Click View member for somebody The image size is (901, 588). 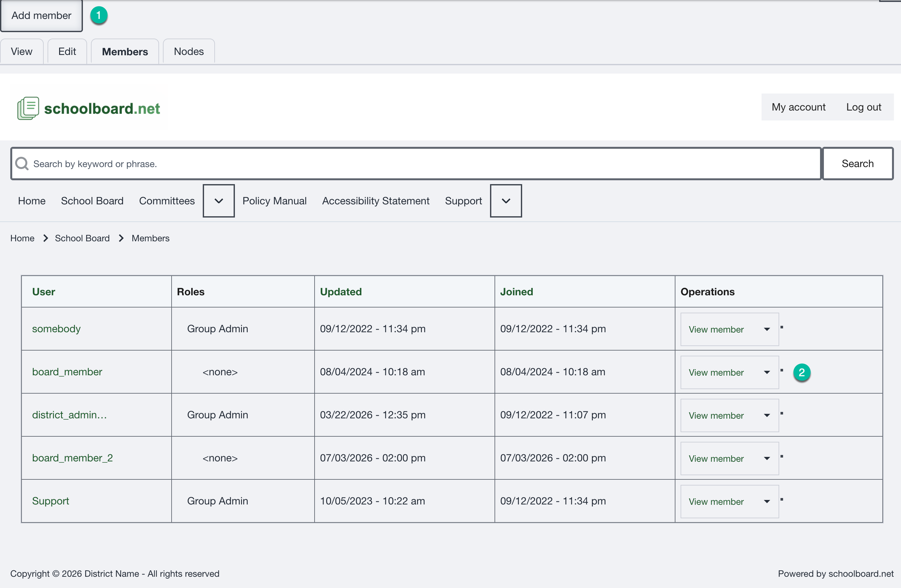point(716,329)
